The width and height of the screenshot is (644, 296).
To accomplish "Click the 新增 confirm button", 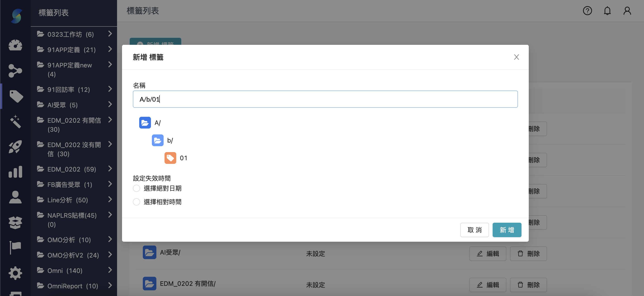I will pyautogui.click(x=507, y=230).
